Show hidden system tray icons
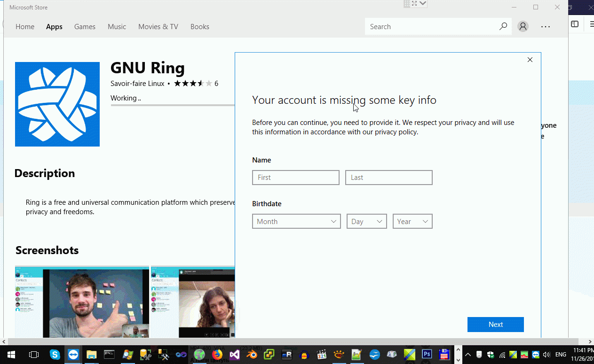The image size is (594, 364). [x=468, y=355]
